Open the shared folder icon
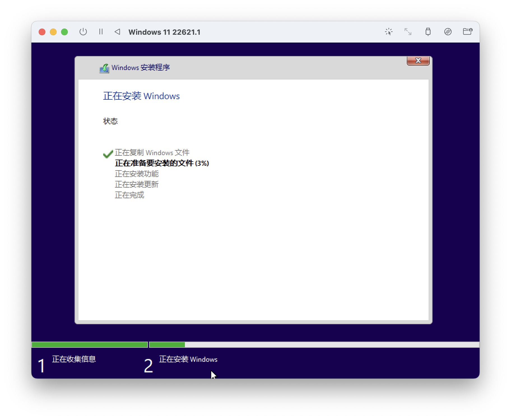 pos(468,31)
